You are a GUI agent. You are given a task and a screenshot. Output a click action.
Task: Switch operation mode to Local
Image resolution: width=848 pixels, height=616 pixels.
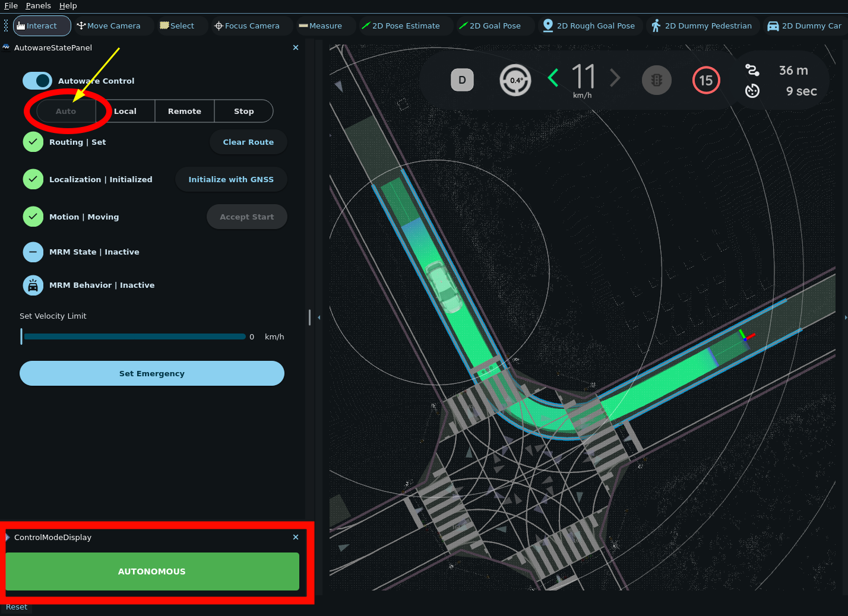125,112
